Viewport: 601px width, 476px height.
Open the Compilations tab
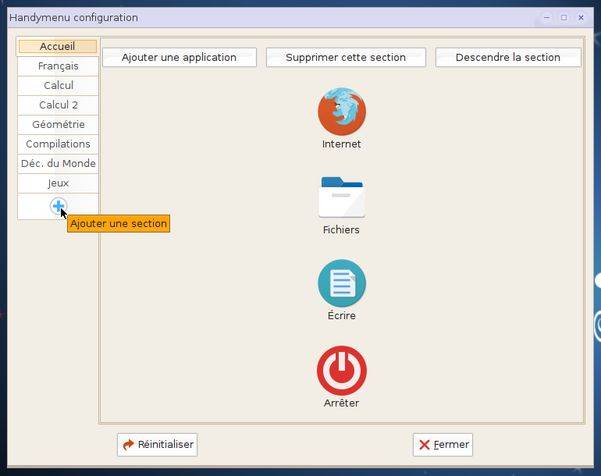pos(58,144)
